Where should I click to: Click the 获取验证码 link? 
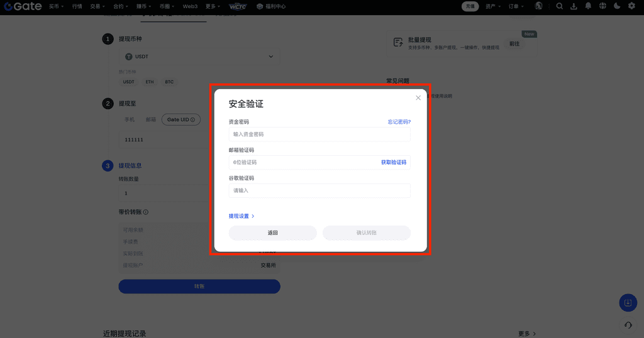394,162
